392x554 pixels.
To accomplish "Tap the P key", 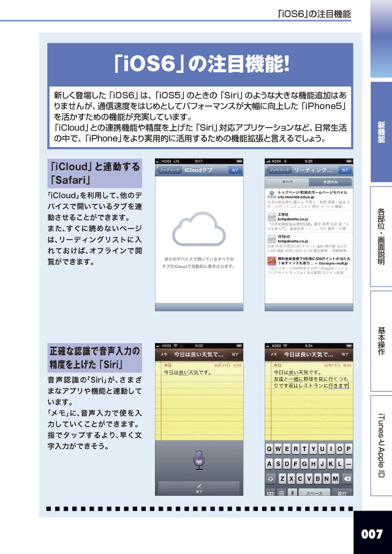I will (349, 449).
